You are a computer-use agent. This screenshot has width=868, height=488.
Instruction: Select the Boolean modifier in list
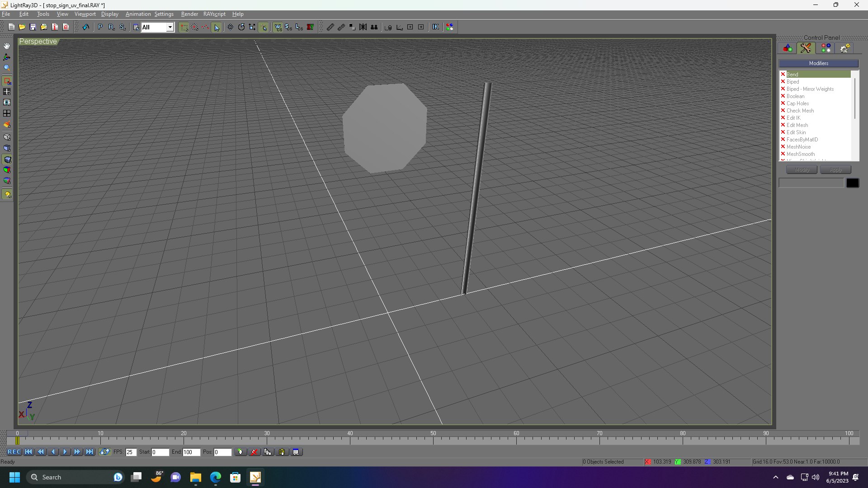(x=795, y=96)
